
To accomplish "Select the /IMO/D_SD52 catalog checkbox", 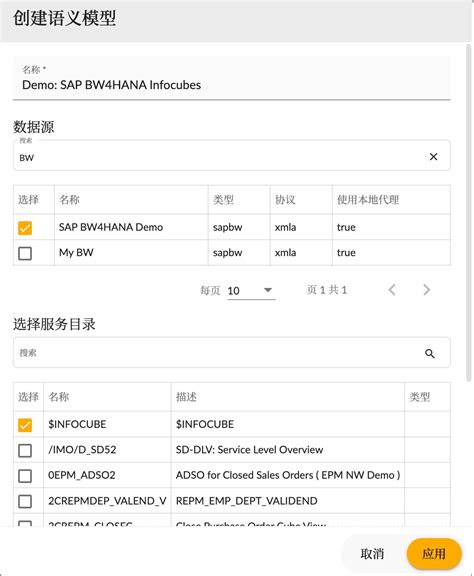I will pyautogui.click(x=25, y=450).
